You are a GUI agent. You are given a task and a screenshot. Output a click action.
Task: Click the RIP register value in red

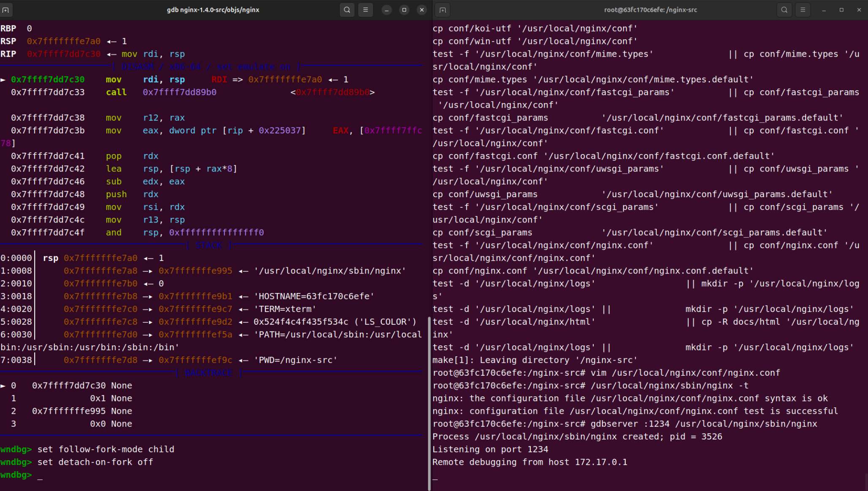pos(64,54)
